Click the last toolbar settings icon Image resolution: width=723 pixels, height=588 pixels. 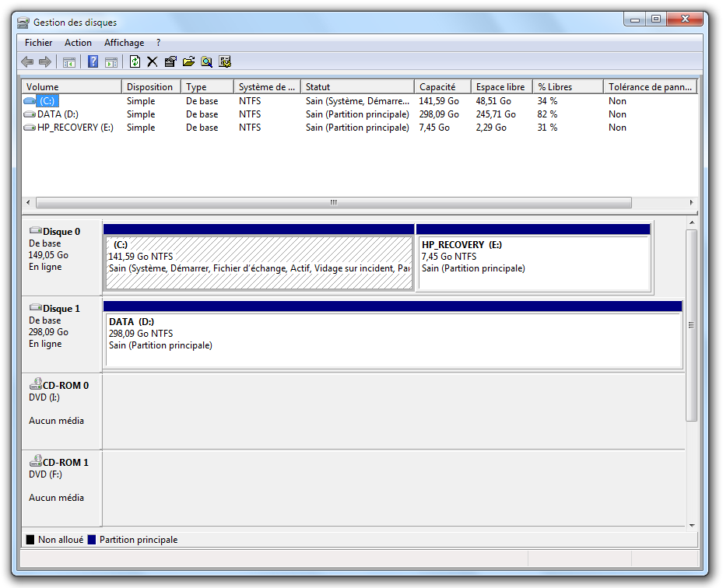point(225,62)
